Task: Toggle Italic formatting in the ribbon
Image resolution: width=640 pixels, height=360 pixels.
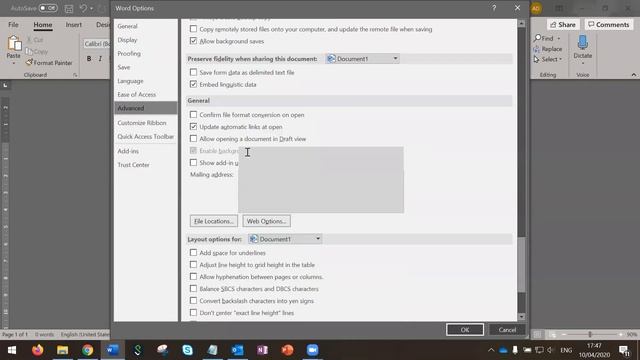Action: coord(100,59)
